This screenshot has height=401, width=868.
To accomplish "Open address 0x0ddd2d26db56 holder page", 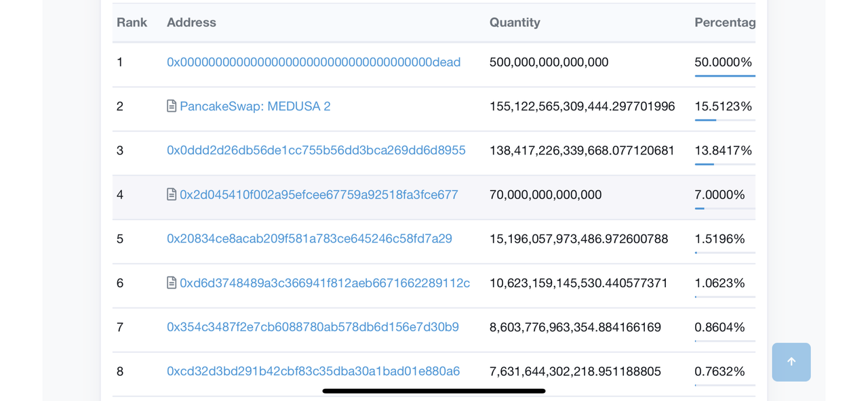I will (316, 150).
